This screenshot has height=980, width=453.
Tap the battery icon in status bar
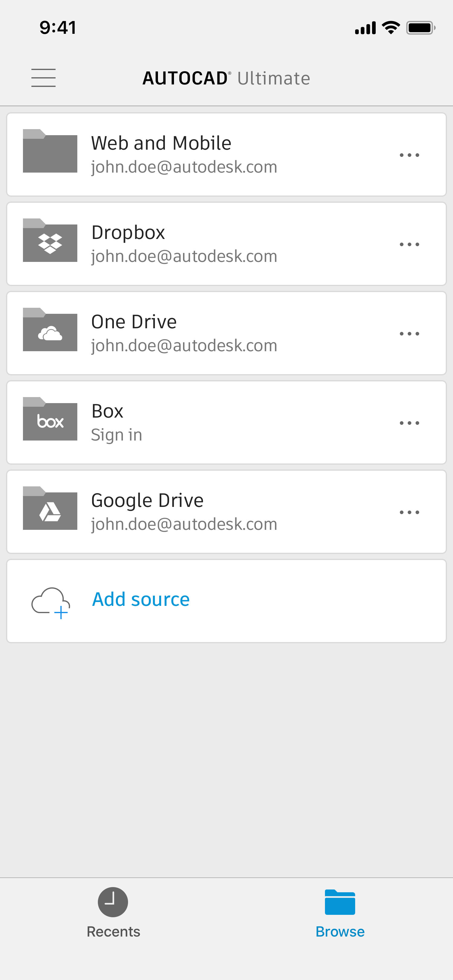pos(421,28)
